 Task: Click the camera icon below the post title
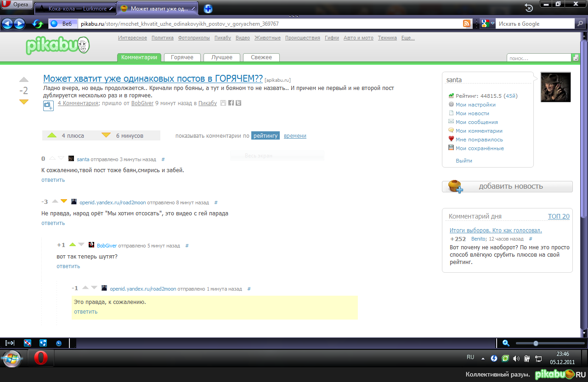click(48, 105)
